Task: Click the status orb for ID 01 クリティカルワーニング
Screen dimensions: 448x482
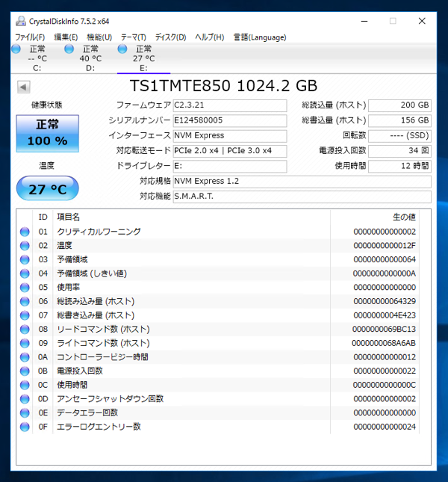Action: tap(25, 232)
